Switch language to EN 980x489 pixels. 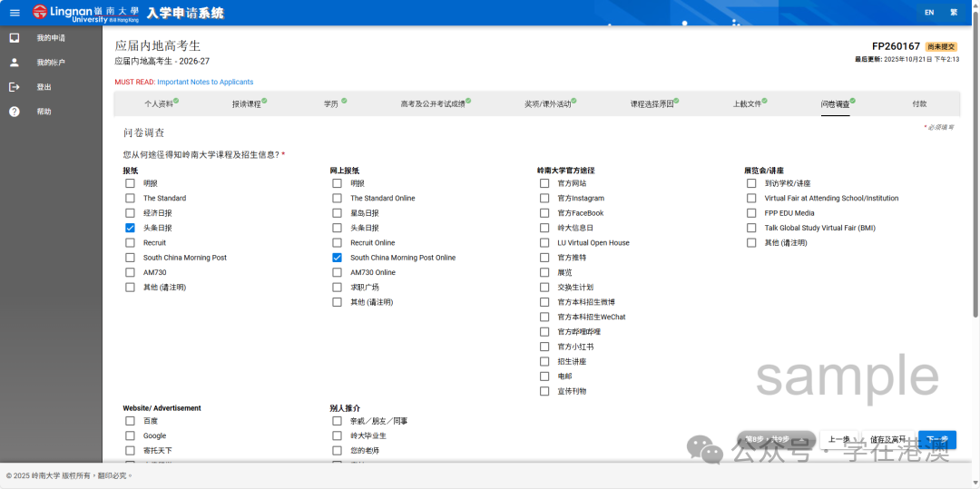click(928, 13)
